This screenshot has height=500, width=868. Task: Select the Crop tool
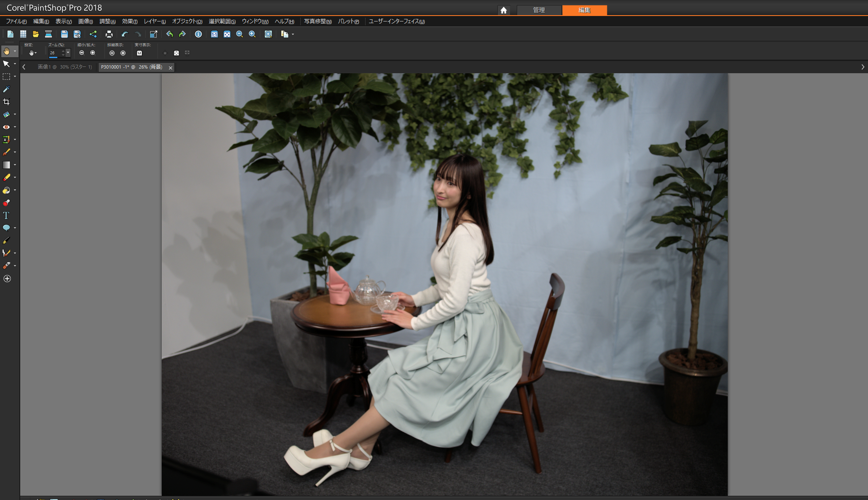click(6, 102)
